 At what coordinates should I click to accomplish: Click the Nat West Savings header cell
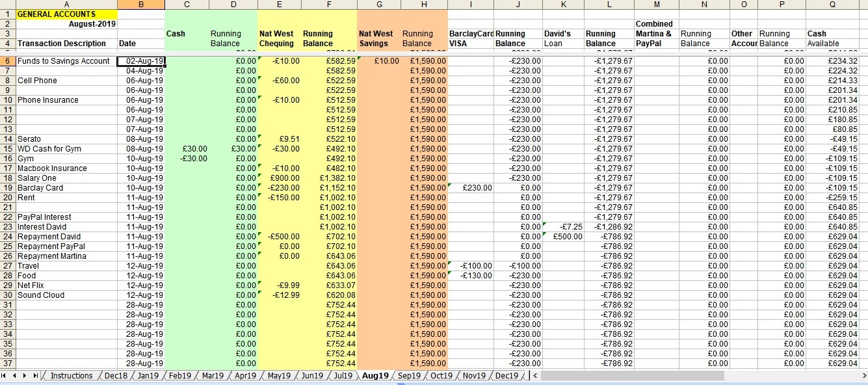click(x=378, y=38)
